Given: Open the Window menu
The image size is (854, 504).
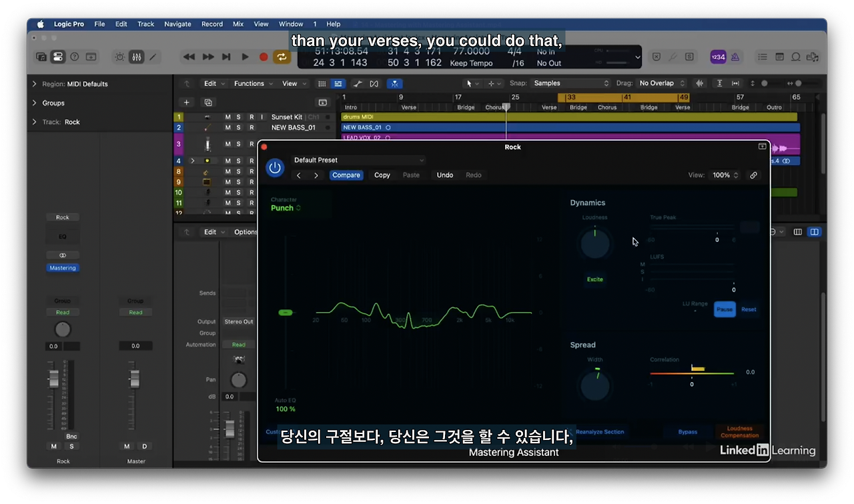Looking at the screenshot, I should [291, 24].
